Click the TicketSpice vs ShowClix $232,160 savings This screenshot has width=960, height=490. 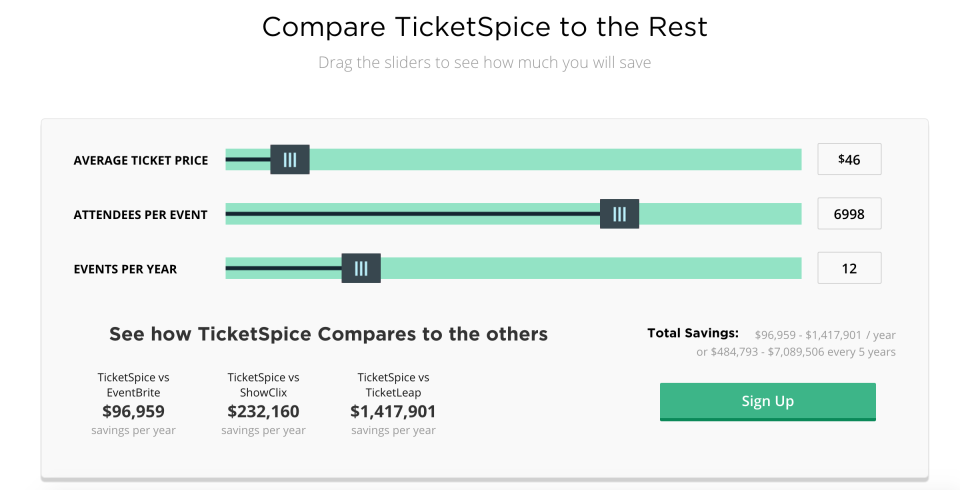(x=263, y=411)
